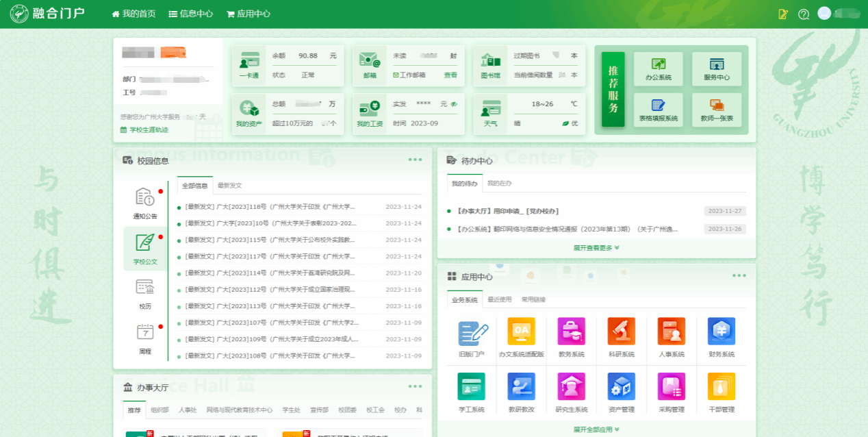Open the 科研系统 microscope icon
The height and width of the screenshot is (437, 868).
621,332
